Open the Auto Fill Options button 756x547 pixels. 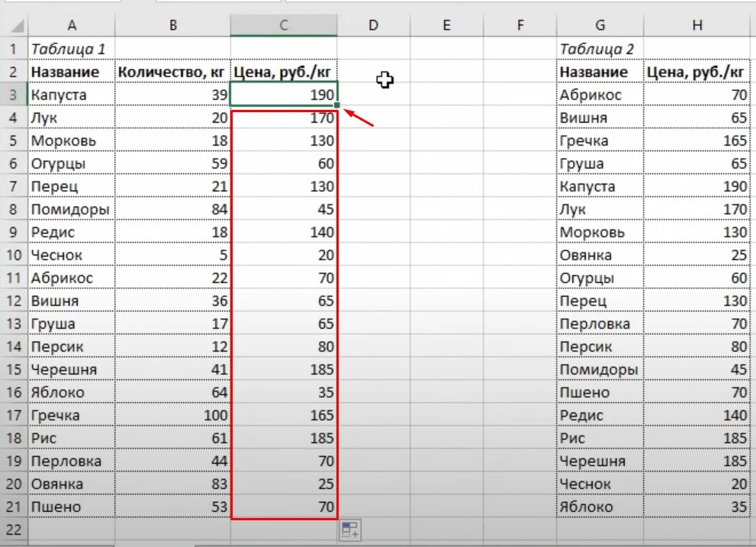350,530
